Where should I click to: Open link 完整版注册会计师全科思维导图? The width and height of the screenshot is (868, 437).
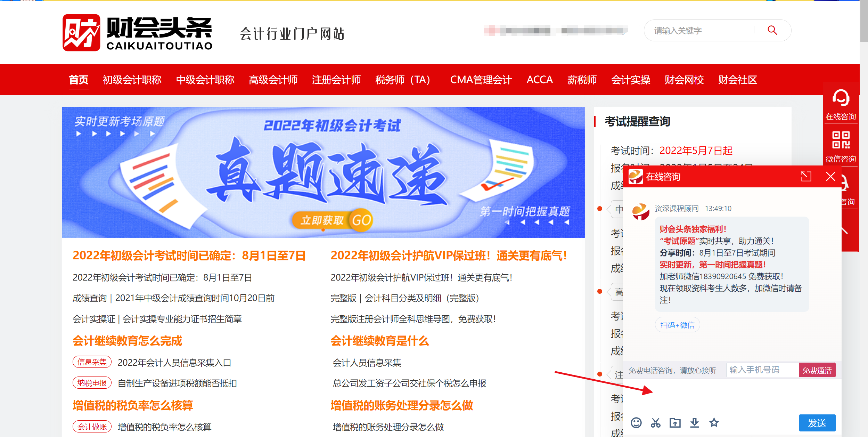413,319
